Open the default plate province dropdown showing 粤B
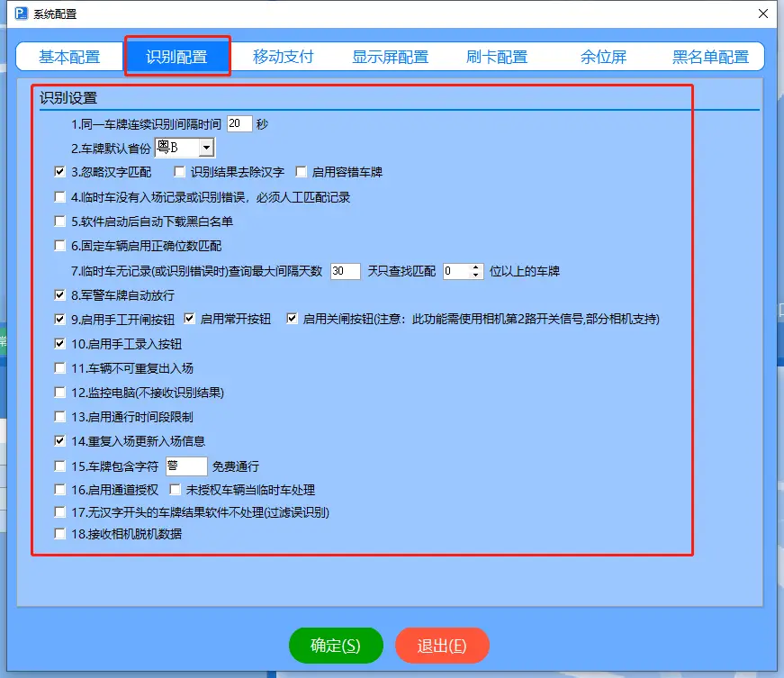 (206, 147)
